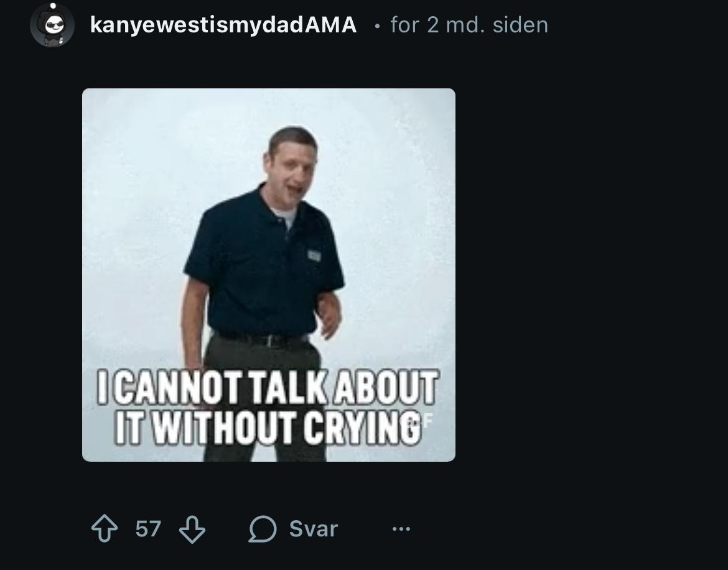Open the kanyewestismydadAMA user profile

point(223,25)
